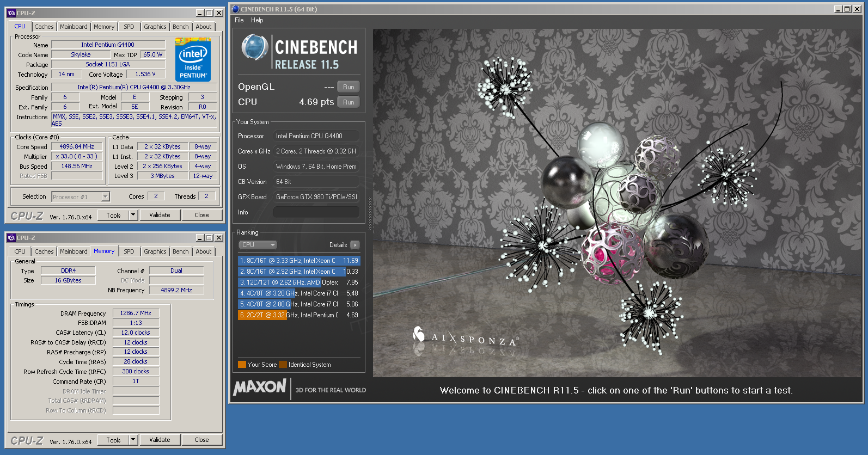Maximize the Cinebench window
The width and height of the screenshot is (868, 455).
point(847,9)
